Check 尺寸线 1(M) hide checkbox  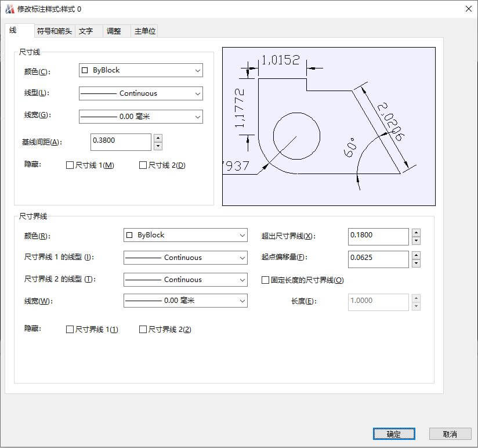point(70,165)
